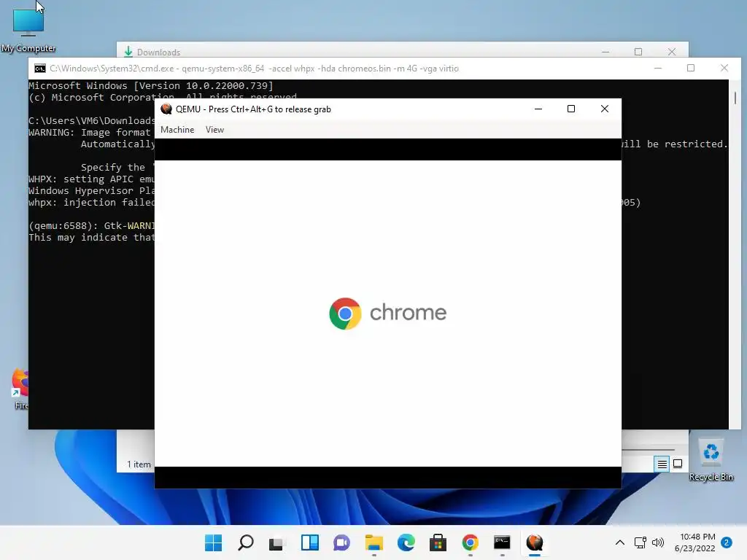Image resolution: width=747 pixels, height=560 pixels.
Task: Launch Microsoft Edge from the taskbar
Action: pos(406,542)
